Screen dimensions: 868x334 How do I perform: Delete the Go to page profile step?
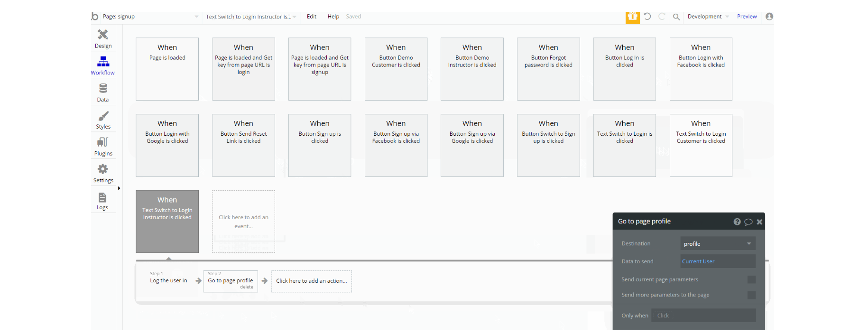(247, 287)
